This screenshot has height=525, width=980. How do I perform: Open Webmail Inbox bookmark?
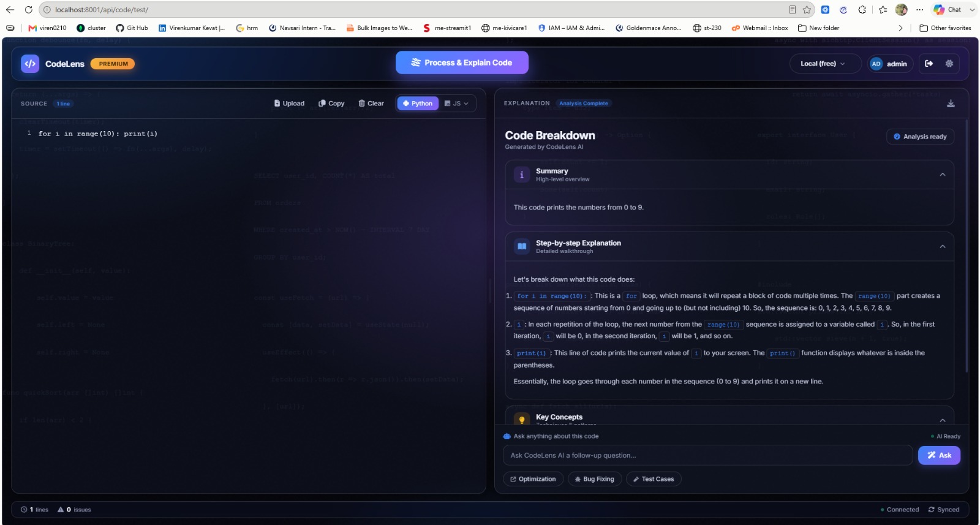(759, 28)
